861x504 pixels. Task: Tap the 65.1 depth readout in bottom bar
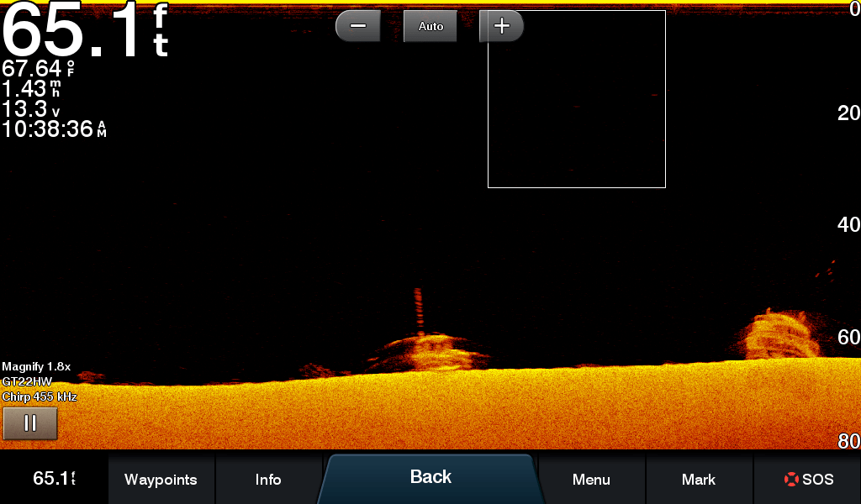pos(54,479)
